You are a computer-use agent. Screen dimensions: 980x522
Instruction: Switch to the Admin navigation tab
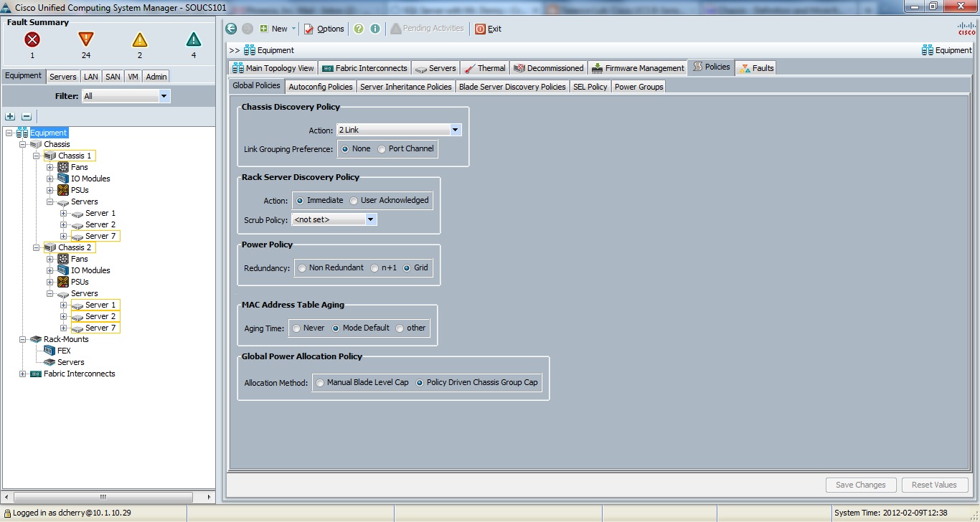point(156,77)
